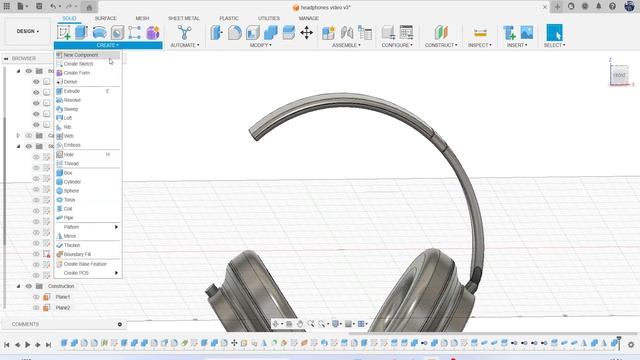Click the Insert Derive icon with plus
Viewport: 640px width, 360px height.
click(509, 33)
